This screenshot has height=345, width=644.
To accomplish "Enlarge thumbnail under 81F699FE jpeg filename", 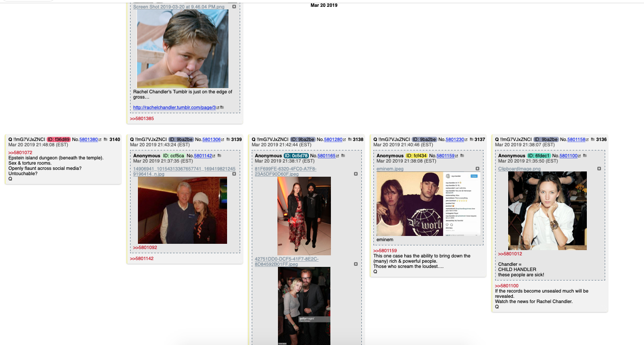I will (x=304, y=215).
